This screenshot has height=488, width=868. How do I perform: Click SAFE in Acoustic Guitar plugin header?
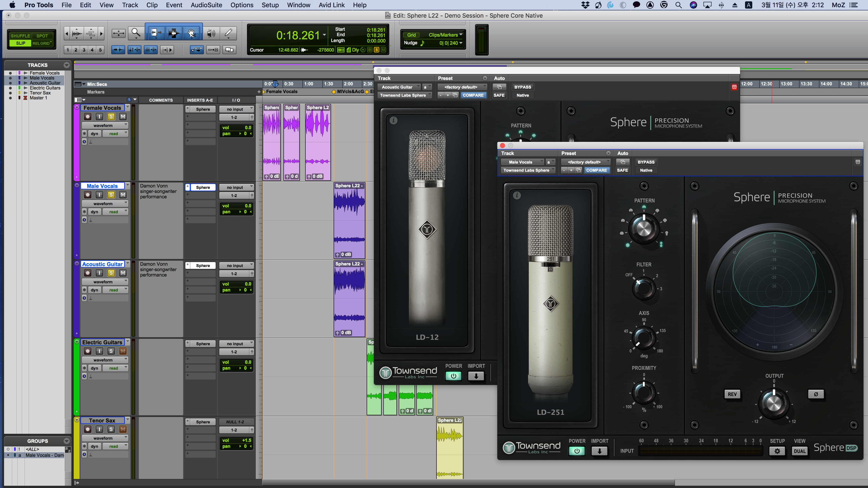(x=499, y=95)
